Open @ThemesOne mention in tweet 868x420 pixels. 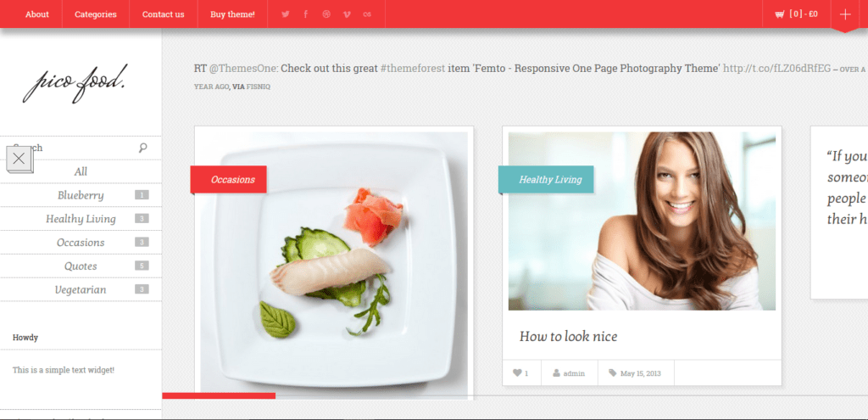point(244,69)
